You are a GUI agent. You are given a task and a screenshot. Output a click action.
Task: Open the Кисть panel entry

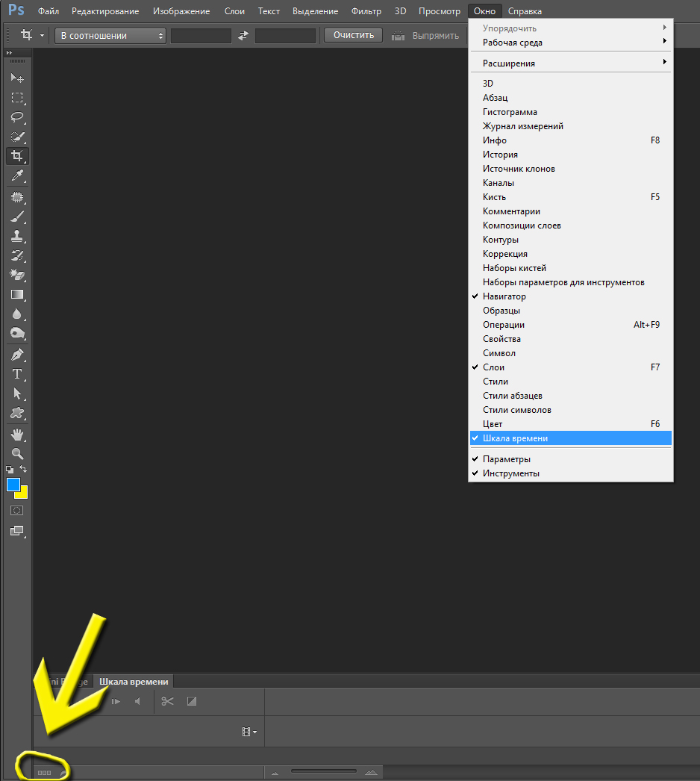pos(571,197)
